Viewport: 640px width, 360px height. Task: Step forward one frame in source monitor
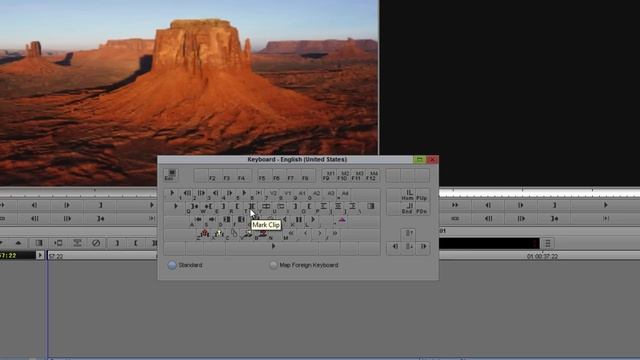click(67, 205)
